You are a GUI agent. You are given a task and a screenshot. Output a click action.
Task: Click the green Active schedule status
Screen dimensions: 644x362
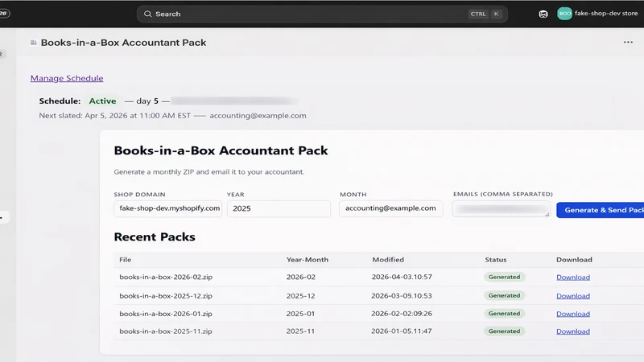(103, 101)
